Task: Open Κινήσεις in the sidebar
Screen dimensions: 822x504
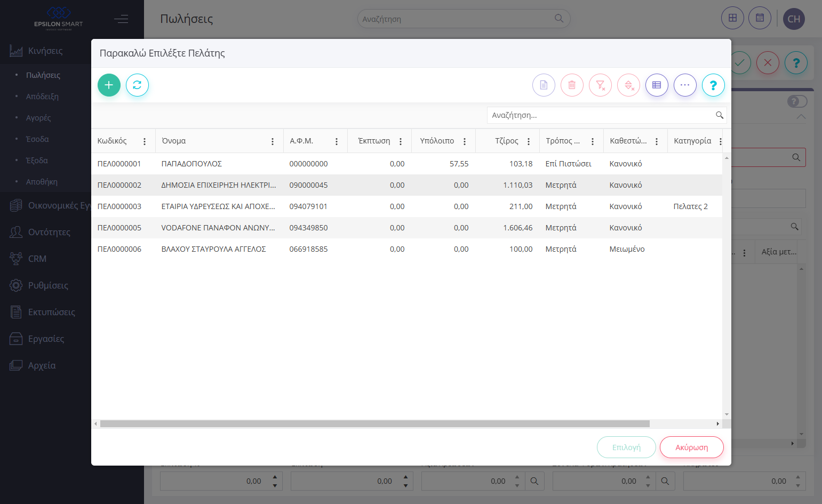Action: (x=45, y=51)
